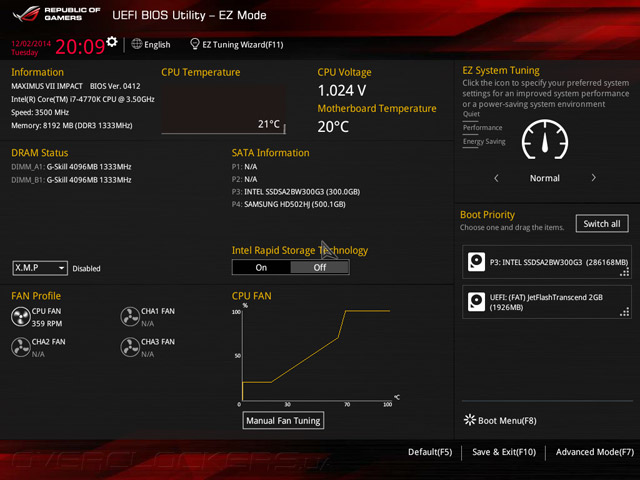
Task: Select the English language option
Action: 157,44
